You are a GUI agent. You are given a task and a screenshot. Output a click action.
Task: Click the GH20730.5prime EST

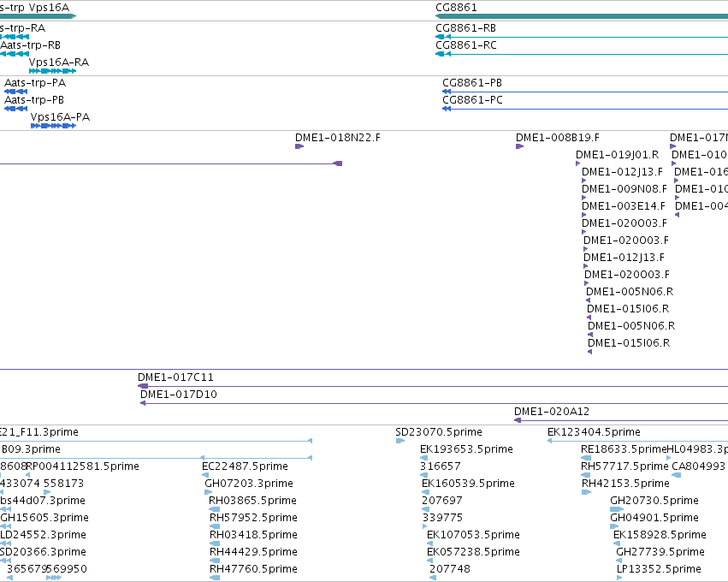pyautogui.click(x=617, y=509)
